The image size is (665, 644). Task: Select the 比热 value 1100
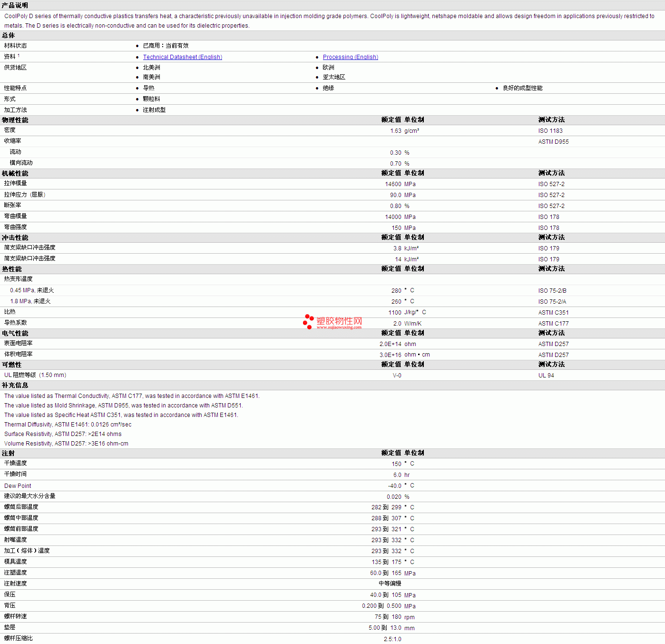395,313
